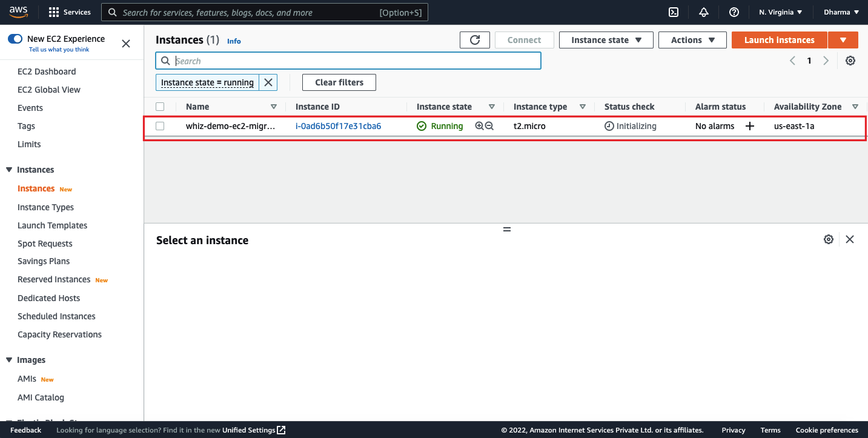Go to Events in sidebar
868x438 pixels.
click(x=30, y=108)
